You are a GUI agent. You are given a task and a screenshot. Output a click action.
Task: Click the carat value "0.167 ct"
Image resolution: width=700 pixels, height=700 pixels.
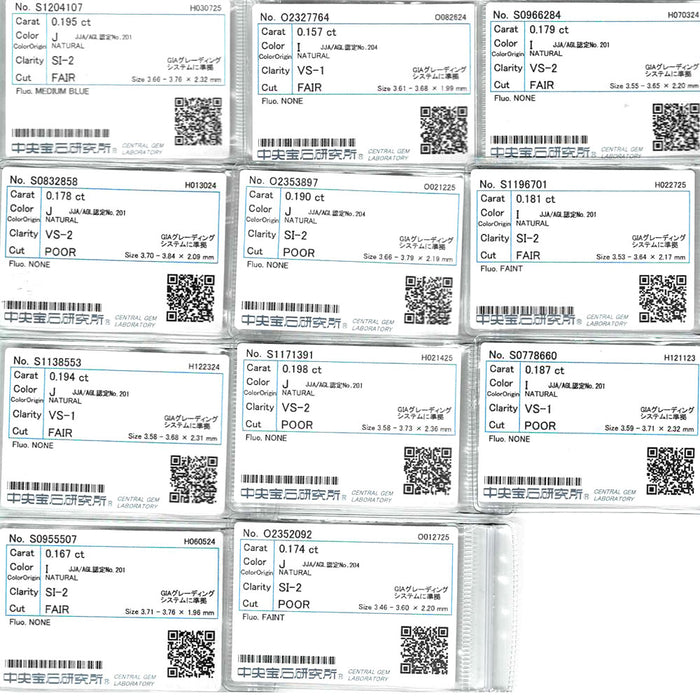pos(65,554)
